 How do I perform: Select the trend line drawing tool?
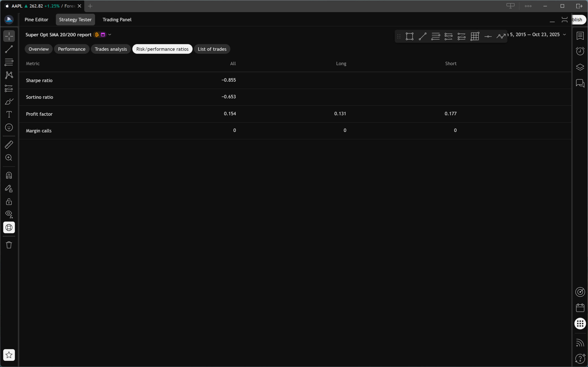(9, 49)
